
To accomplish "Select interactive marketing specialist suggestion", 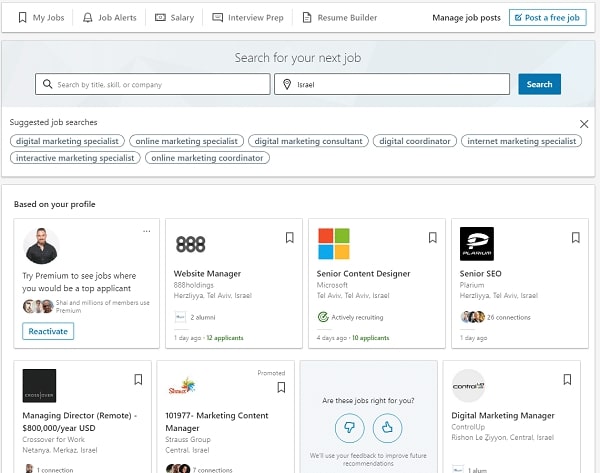I will pyautogui.click(x=75, y=158).
